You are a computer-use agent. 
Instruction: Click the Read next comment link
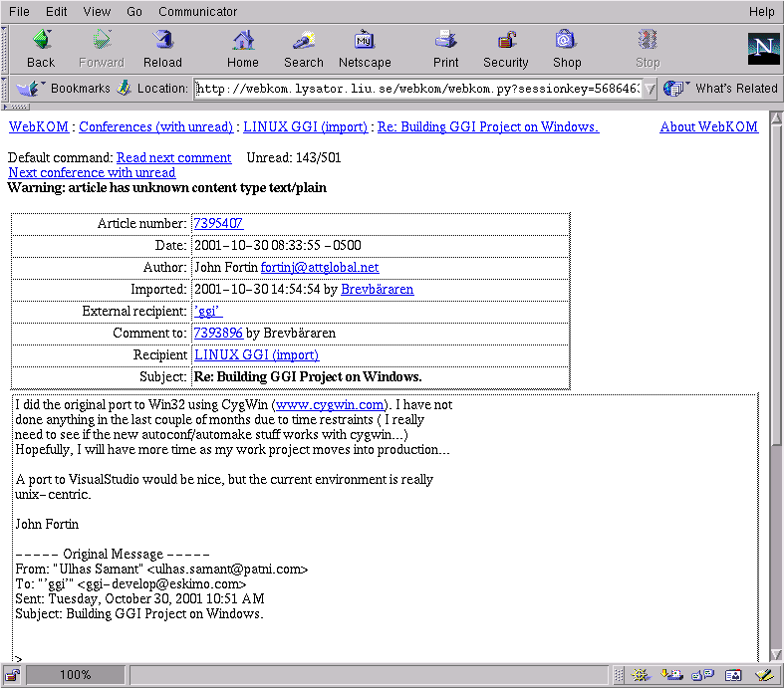tap(173, 157)
